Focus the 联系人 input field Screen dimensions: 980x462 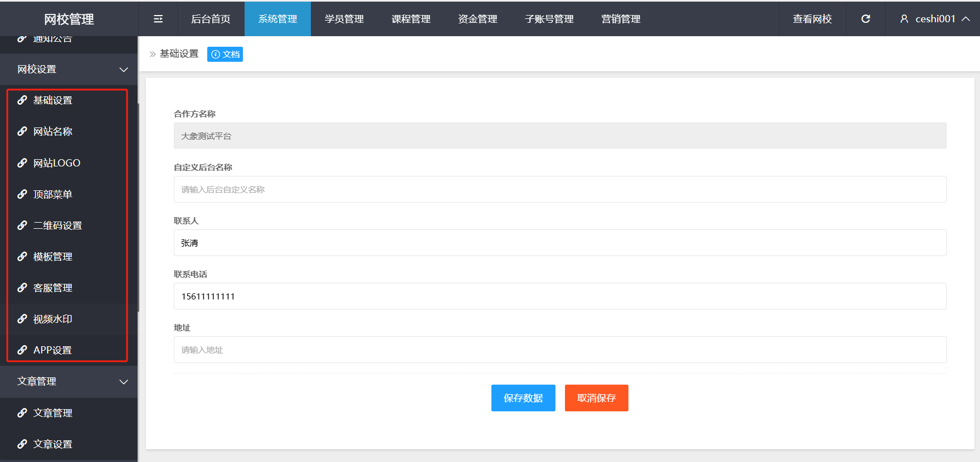[x=560, y=243]
